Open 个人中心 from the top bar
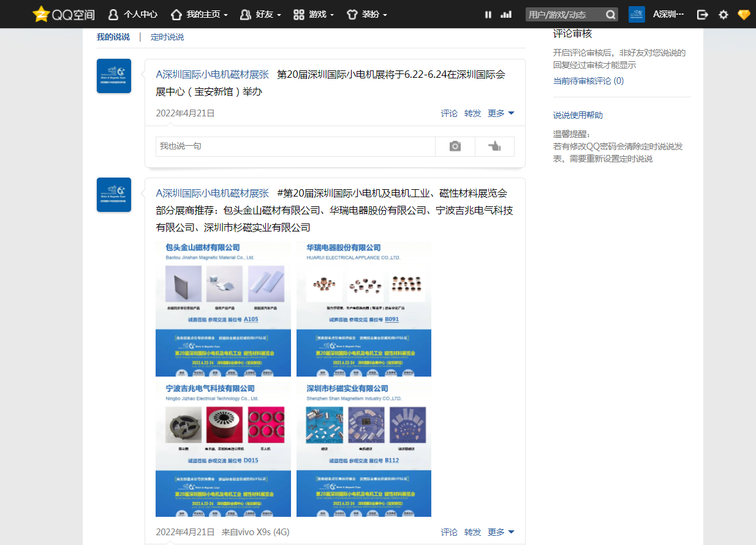This screenshot has width=756, height=545. pyautogui.click(x=133, y=14)
